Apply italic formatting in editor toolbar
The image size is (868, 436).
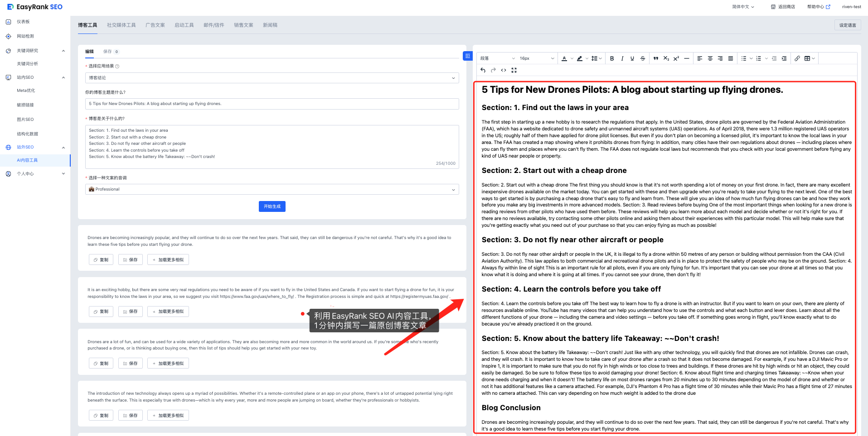click(x=622, y=58)
